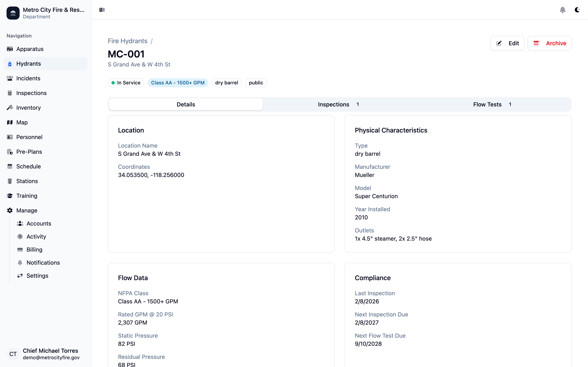The height and width of the screenshot is (367, 588).
Task: Click the Pre-Plans building icon
Action: pyautogui.click(x=10, y=152)
